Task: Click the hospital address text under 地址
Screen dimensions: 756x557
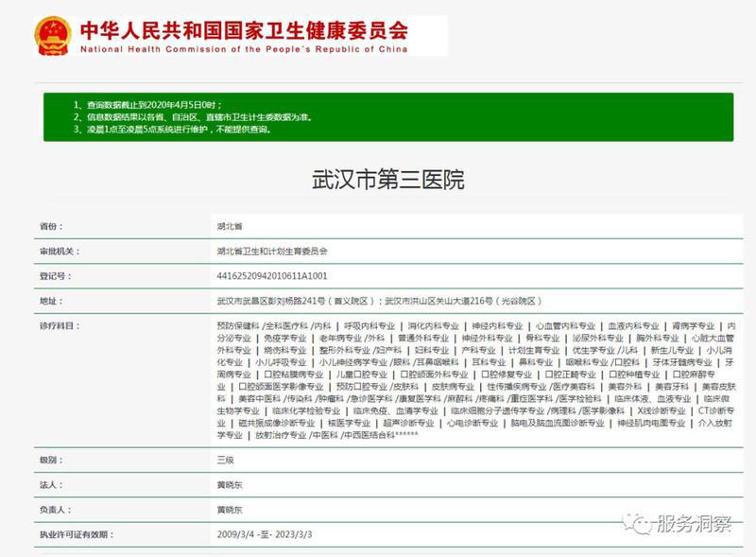Action: [x=377, y=301]
